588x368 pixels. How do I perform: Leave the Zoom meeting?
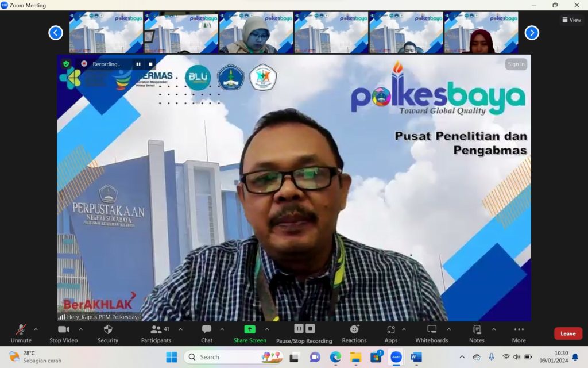(568, 333)
